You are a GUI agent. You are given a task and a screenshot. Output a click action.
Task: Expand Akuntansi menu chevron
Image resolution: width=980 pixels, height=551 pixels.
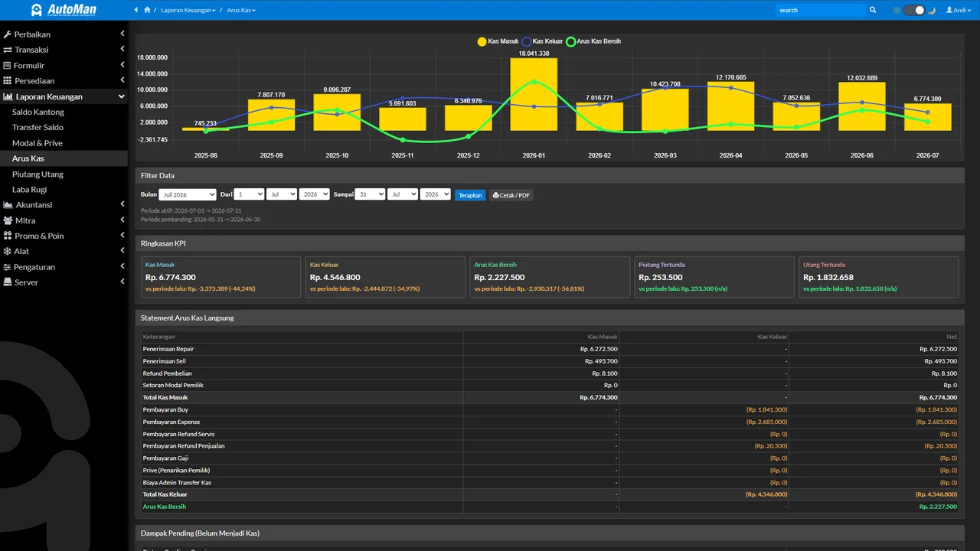click(x=122, y=204)
